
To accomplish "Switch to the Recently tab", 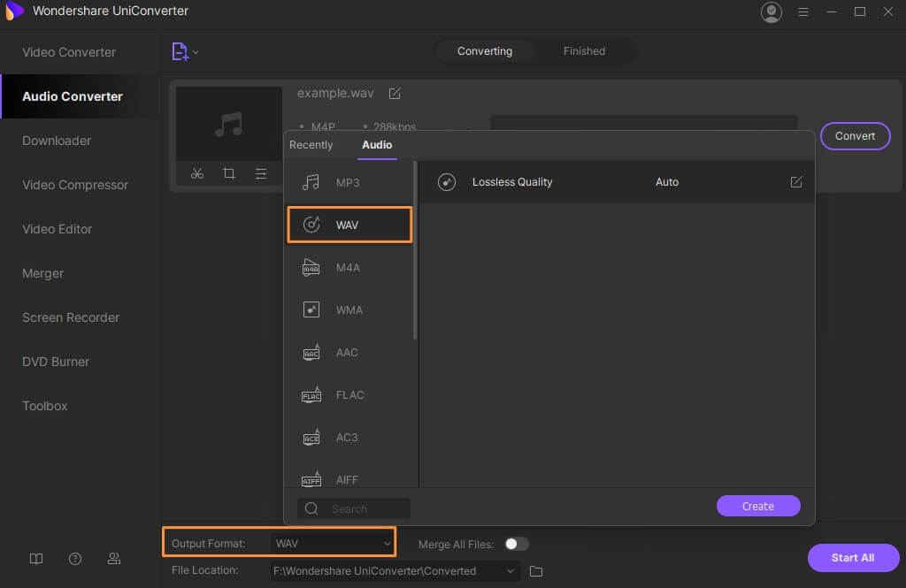I will [x=311, y=145].
